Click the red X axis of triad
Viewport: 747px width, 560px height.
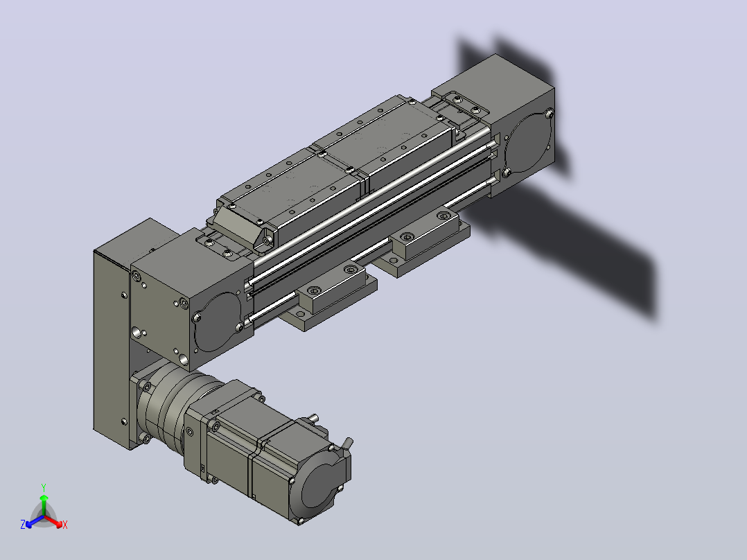click(55, 522)
